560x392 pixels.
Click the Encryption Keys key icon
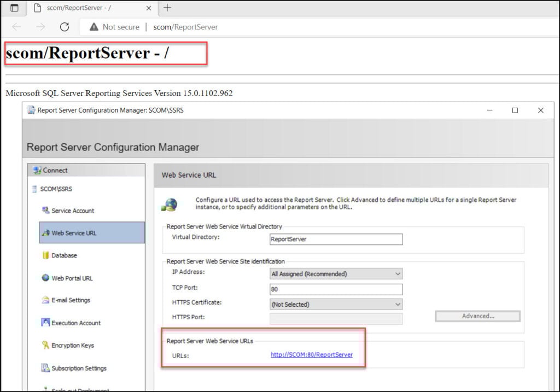(x=45, y=345)
